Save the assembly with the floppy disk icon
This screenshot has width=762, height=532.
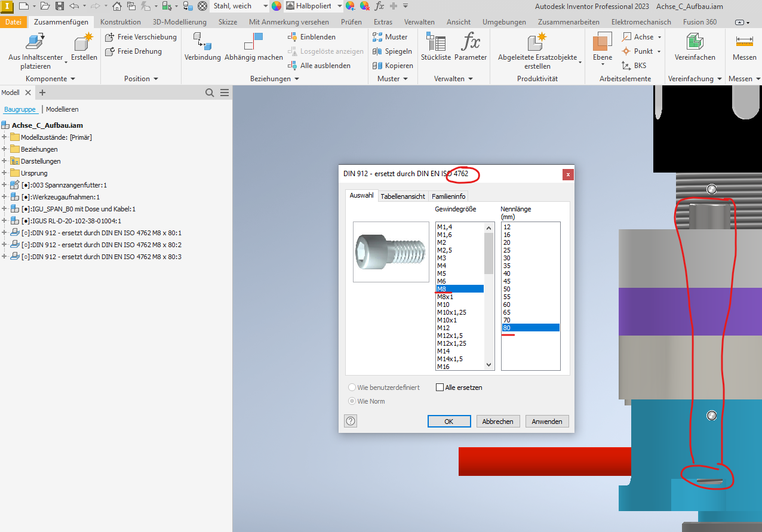60,6
